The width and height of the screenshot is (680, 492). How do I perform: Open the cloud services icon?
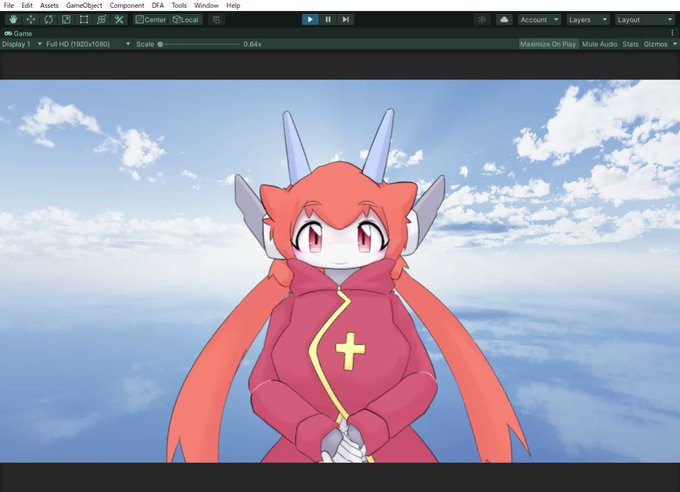point(504,20)
